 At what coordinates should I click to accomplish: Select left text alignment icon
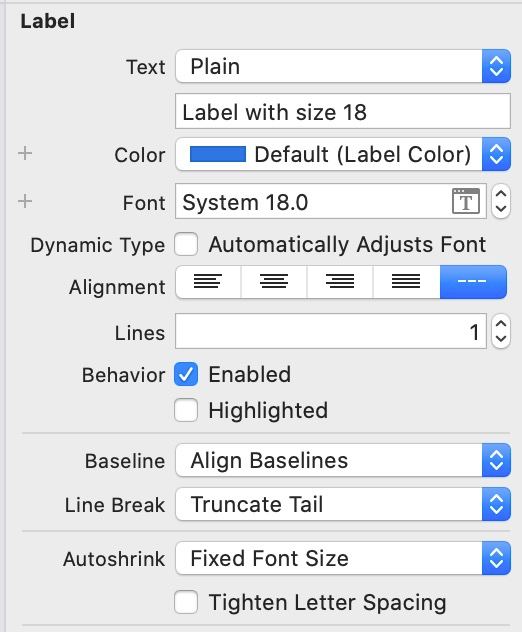coord(208,282)
